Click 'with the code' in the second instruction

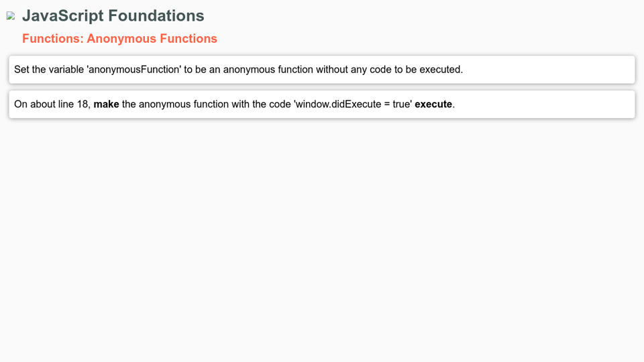tap(260, 105)
